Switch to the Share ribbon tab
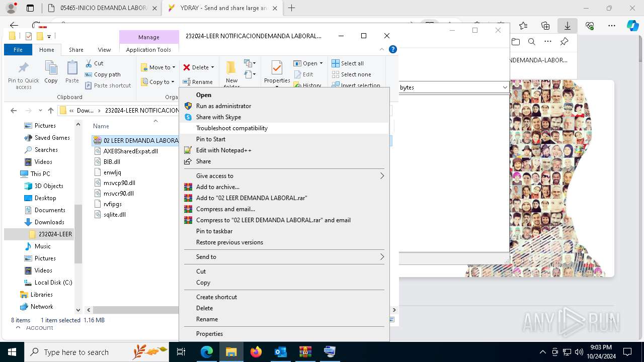644x362 pixels. pyautogui.click(x=76, y=50)
